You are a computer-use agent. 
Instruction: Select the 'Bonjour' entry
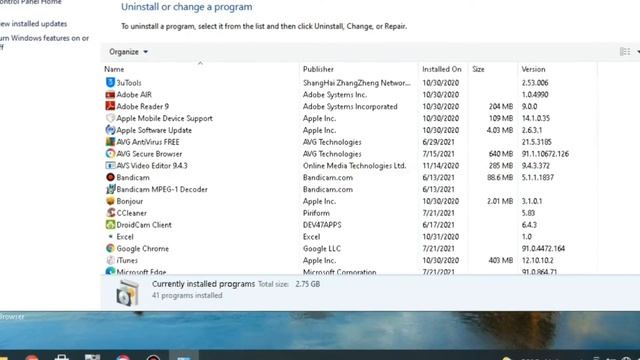pyautogui.click(x=130, y=201)
